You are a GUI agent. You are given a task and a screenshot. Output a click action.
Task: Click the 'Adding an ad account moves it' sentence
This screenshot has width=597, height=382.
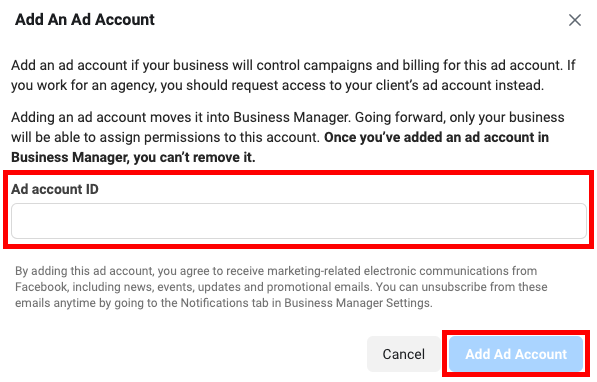click(x=180, y=117)
